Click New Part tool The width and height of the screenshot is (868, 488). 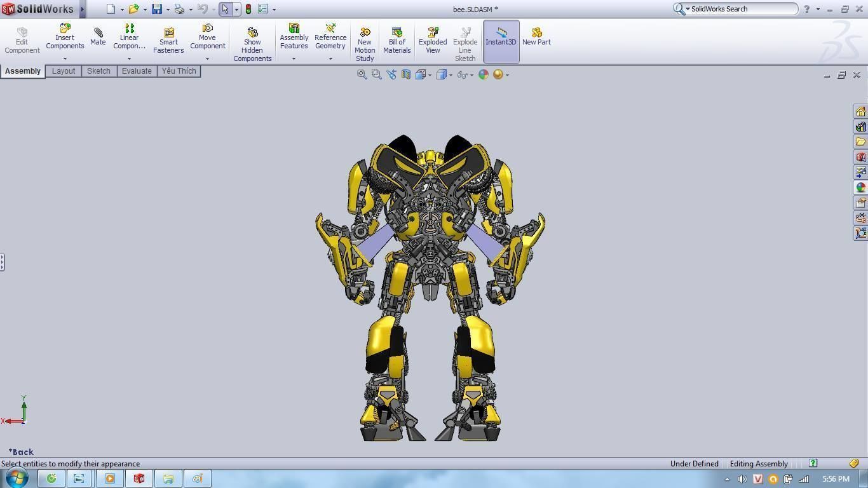coord(536,37)
